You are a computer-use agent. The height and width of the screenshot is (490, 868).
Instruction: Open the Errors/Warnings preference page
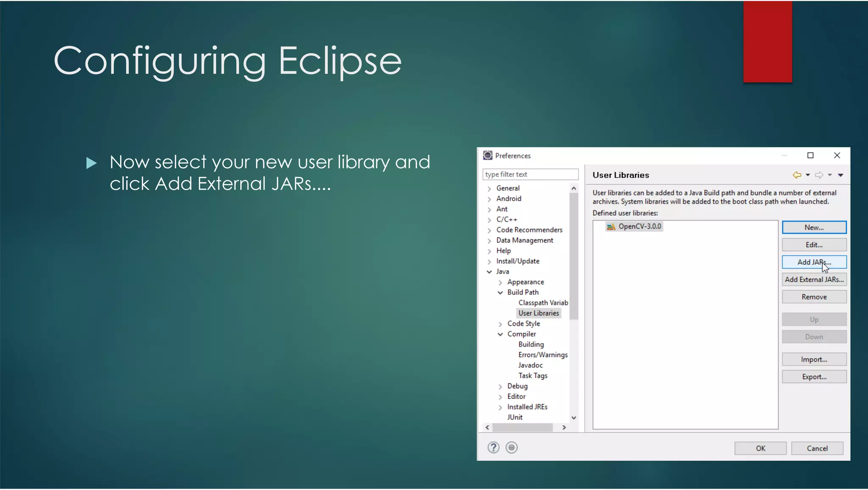point(542,355)
